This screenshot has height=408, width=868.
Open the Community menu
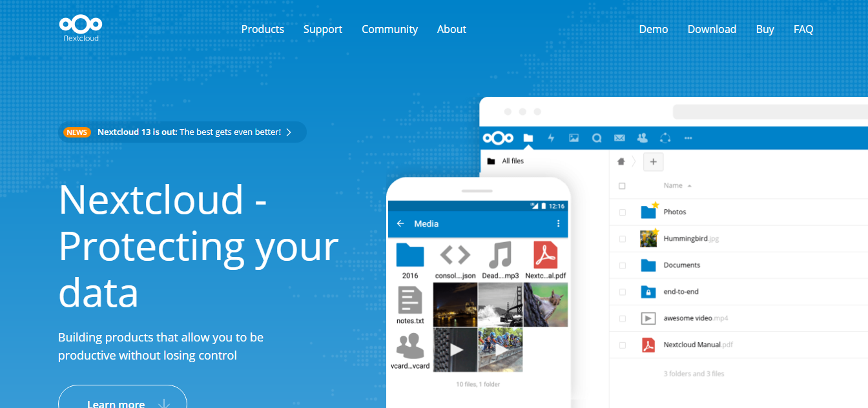389,28
